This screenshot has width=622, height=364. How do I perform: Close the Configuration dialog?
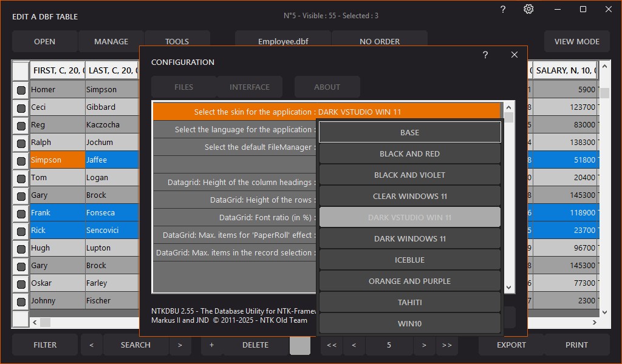pyautogui.click(x=514, y=55)
